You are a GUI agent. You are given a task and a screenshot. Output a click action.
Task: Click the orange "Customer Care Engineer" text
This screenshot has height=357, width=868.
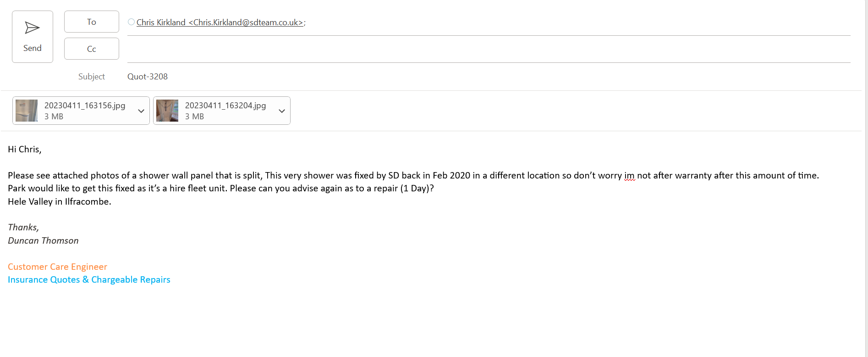[x=57, y=267]
